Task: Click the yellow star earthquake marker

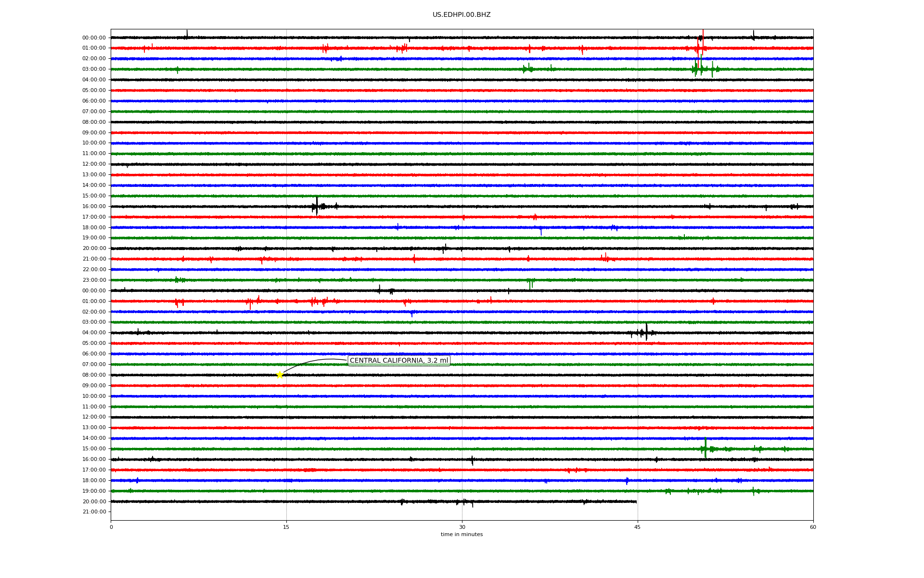Action: click(x=280, y=375)
